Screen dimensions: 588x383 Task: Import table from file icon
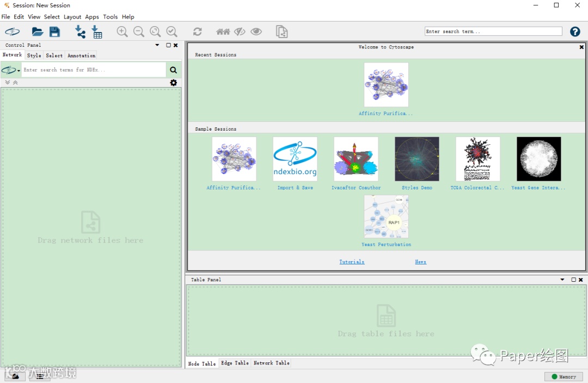(97, 32)
